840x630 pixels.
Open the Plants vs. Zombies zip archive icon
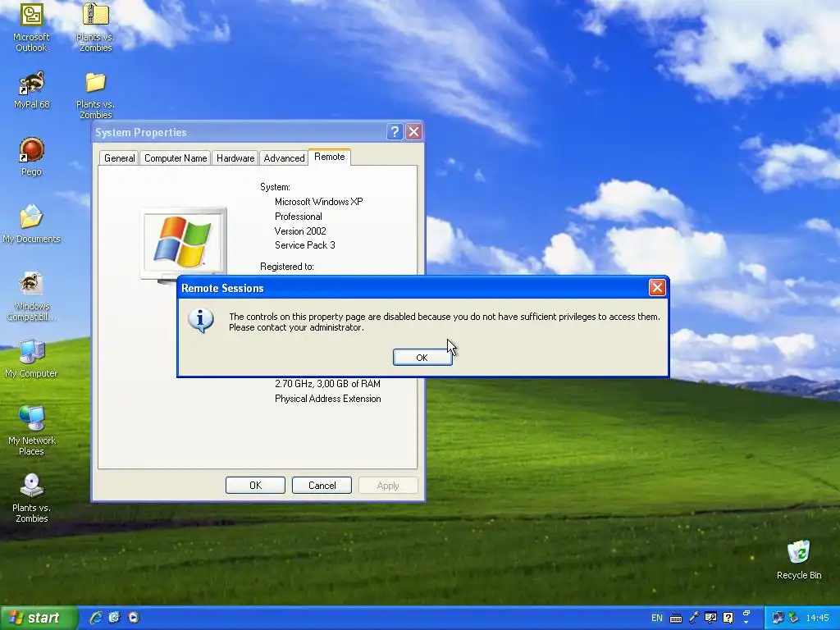click(95, 27)
